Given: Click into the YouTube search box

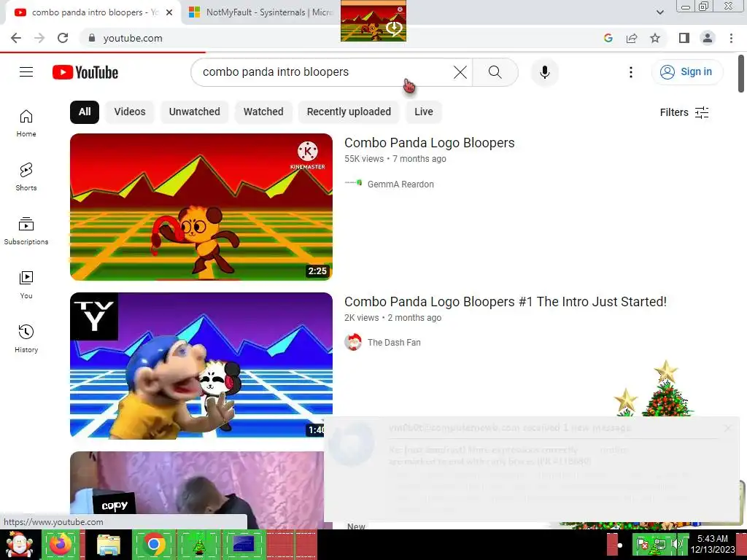Looking at the screenshot, I should pyautogui.click(x=324, y=72).
